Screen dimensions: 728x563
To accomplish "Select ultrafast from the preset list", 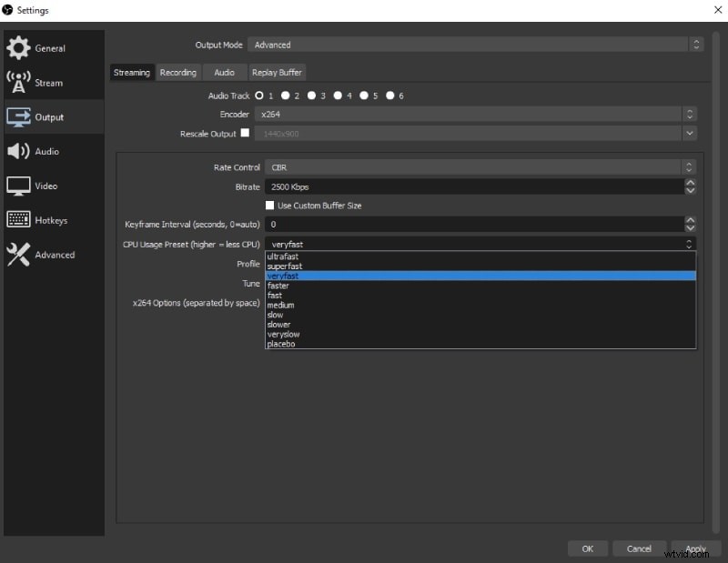I will (x=282, y=256).
